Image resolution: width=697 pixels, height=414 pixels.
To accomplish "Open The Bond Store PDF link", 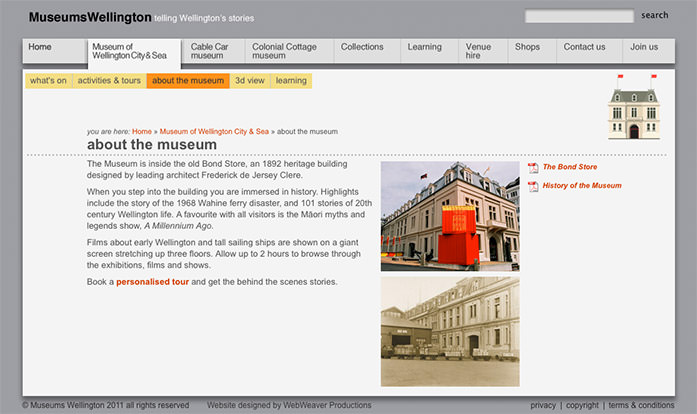I will [570, 167].
